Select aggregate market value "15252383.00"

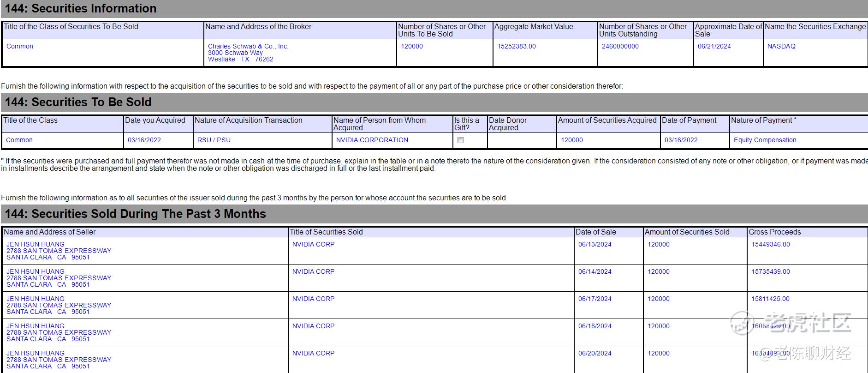tap(517, 46)
